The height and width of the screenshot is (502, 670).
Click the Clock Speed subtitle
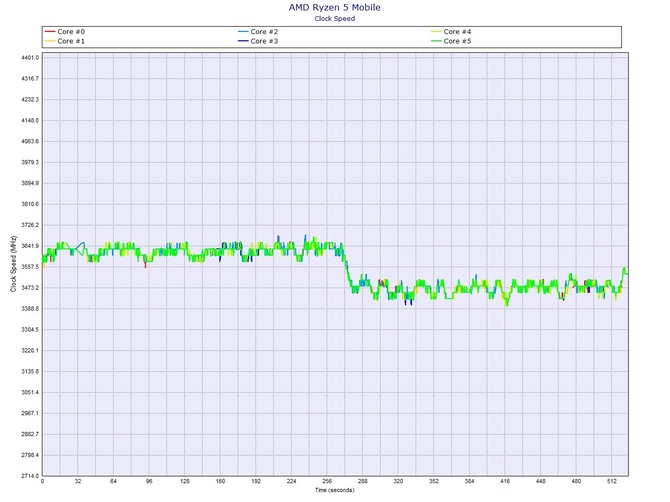coord(335,18)
